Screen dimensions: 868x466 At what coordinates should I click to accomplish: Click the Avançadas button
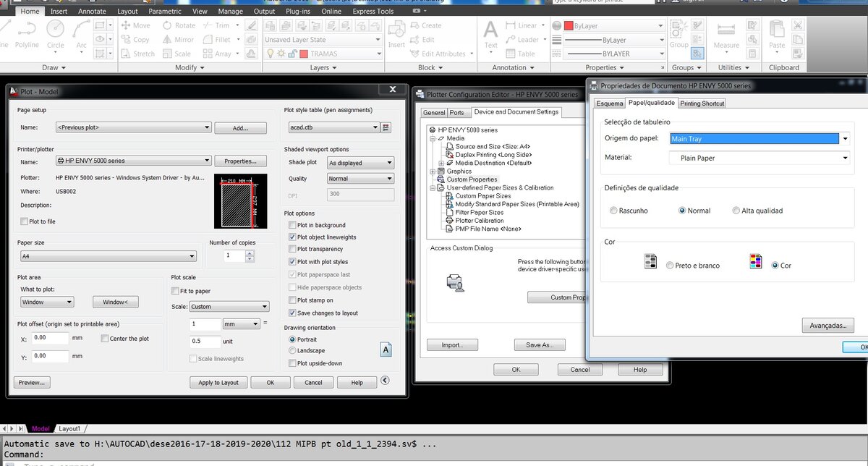click(x=828, y=326)
